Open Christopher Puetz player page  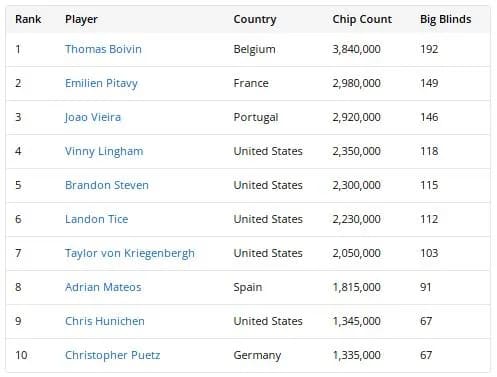point(113,355)
